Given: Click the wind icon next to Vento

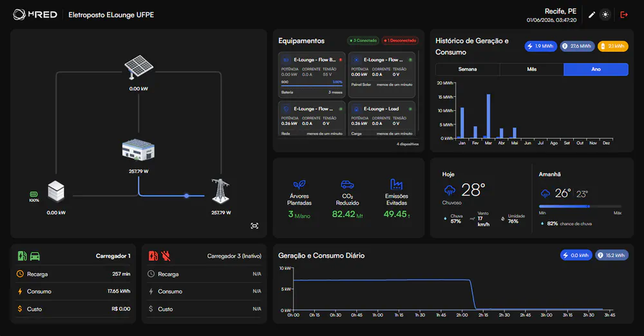Looking at the screenshot, I should point(472,219).
